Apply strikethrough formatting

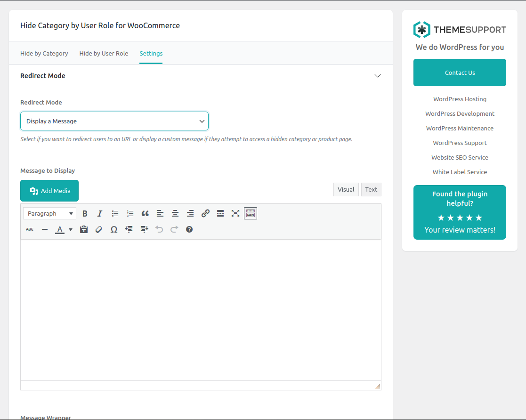30,229
